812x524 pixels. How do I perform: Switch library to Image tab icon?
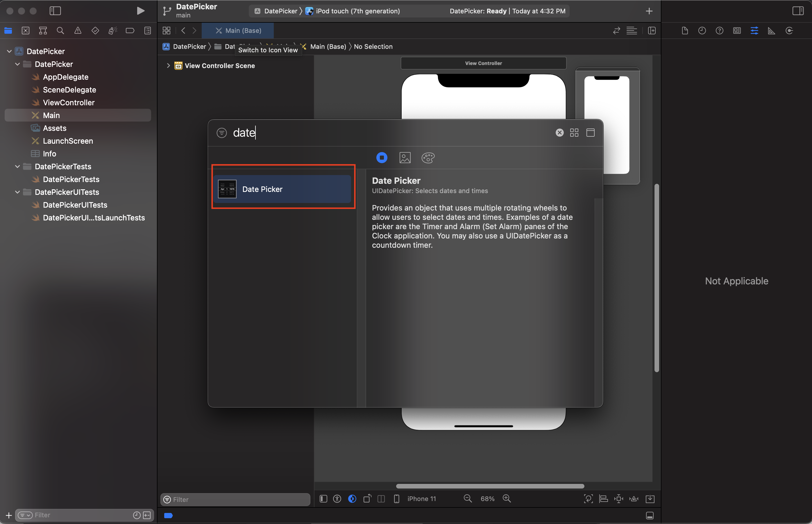405,158
